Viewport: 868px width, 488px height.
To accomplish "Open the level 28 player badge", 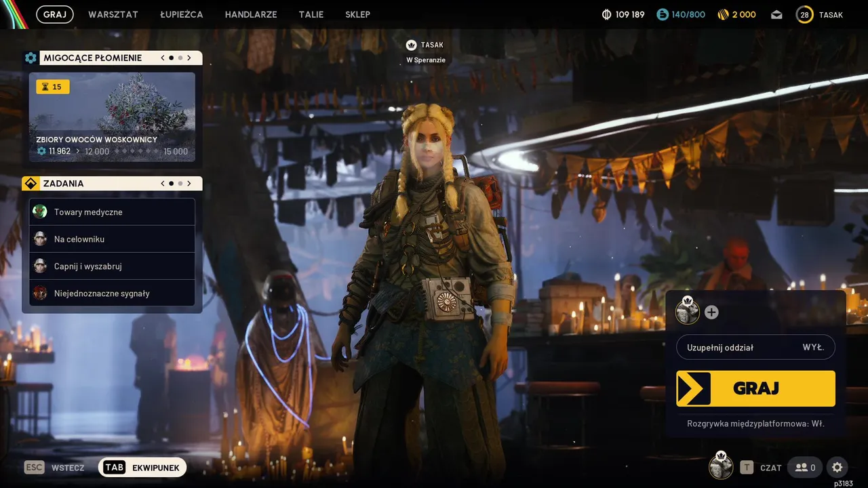I will pyautogui.click(x=805, y=14).
